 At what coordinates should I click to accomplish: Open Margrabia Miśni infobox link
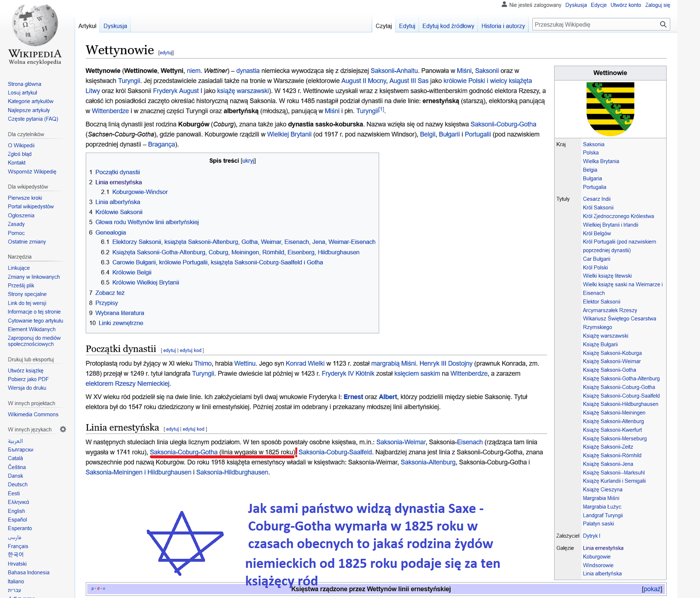click(x=601, y=498)
